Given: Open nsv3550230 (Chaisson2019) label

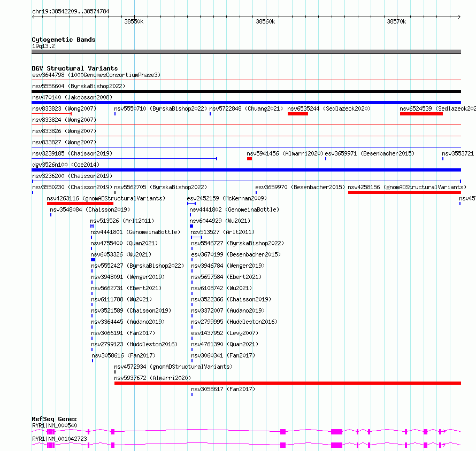Looking at the screenshot, I should (x=72, y=187).
